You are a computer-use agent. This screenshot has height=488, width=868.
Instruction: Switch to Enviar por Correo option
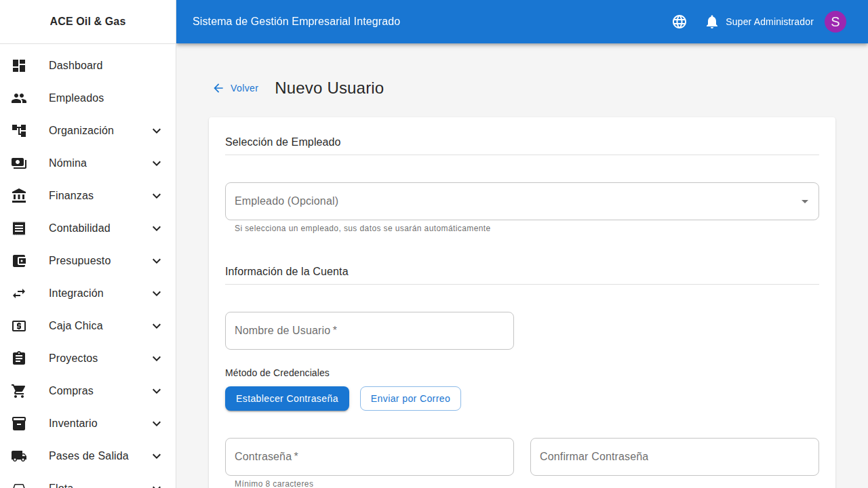[x=410, y=399]
